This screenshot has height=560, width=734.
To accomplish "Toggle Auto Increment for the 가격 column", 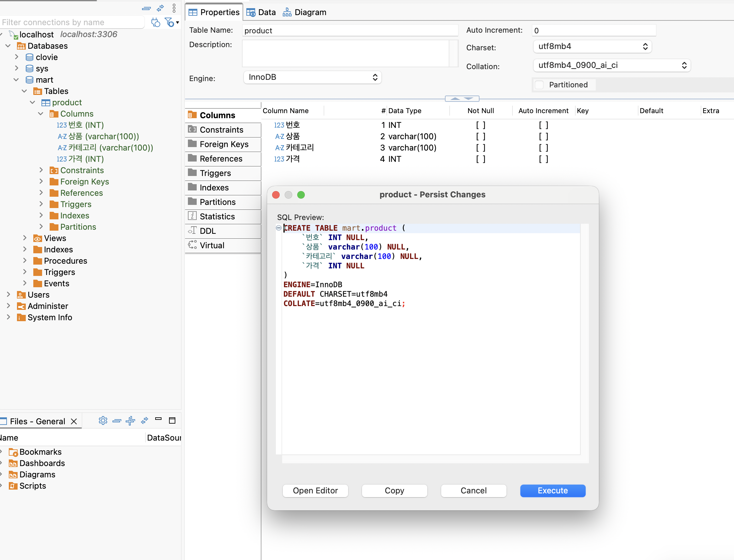I will 543,159.
